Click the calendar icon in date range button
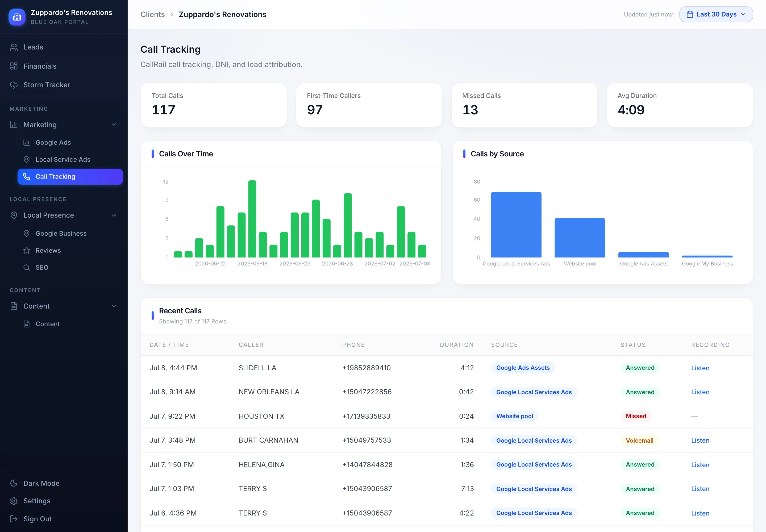766x532 pixels. click(x=690, y=14)
